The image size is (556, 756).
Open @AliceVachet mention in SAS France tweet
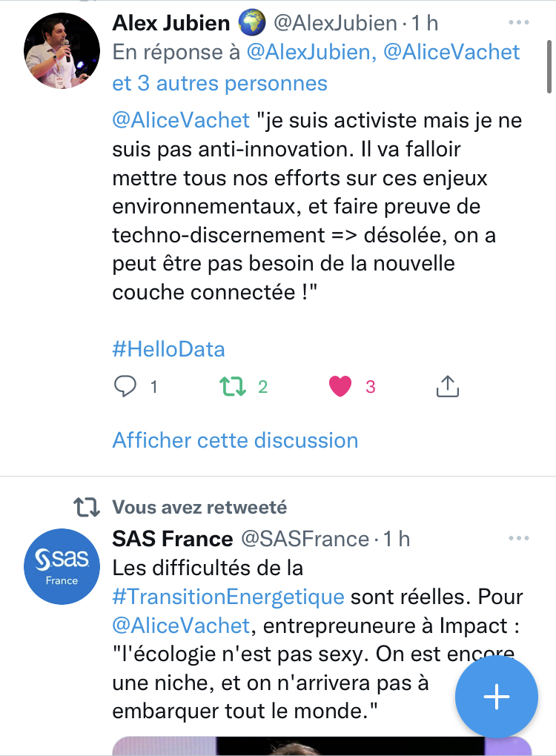click(181, 625)
